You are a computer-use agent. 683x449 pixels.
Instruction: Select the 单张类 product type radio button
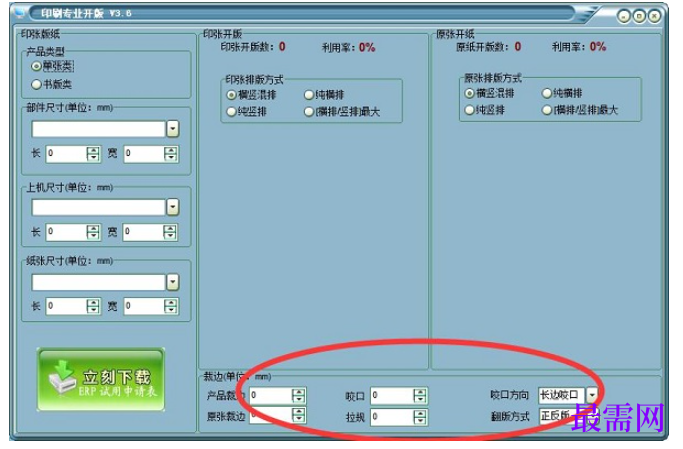(x=36, y=66)
